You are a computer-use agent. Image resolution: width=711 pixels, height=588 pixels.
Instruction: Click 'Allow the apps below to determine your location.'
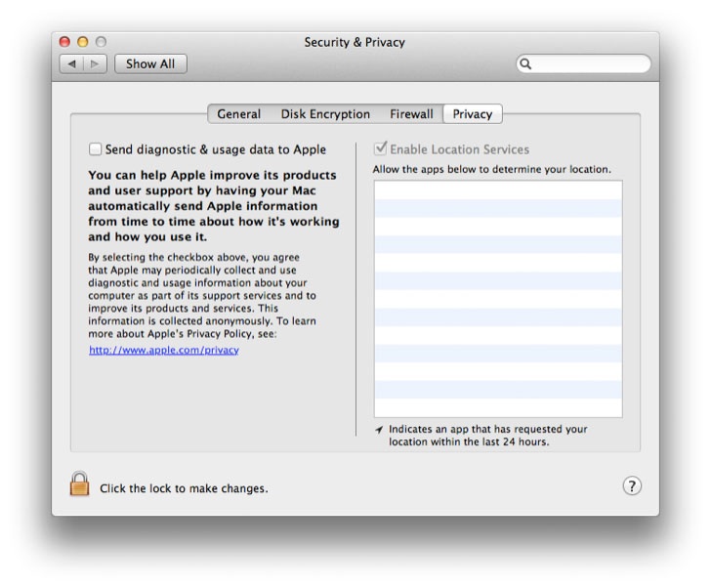point(491,169)
